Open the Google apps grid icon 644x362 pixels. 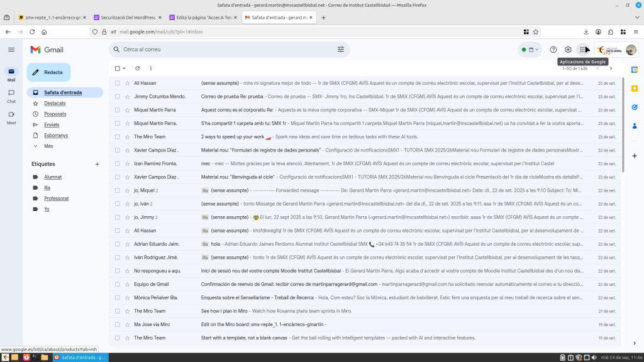[582, 50]
